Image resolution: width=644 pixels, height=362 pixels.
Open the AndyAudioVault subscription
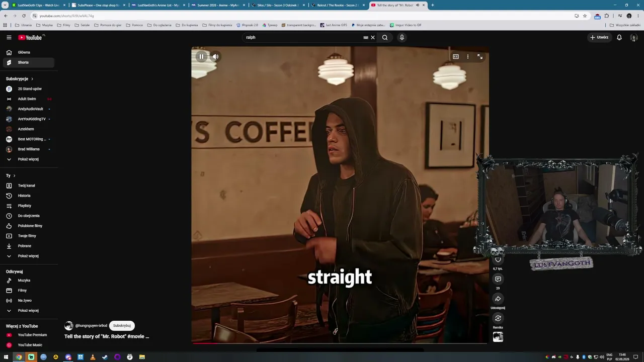tap(28, 109)
